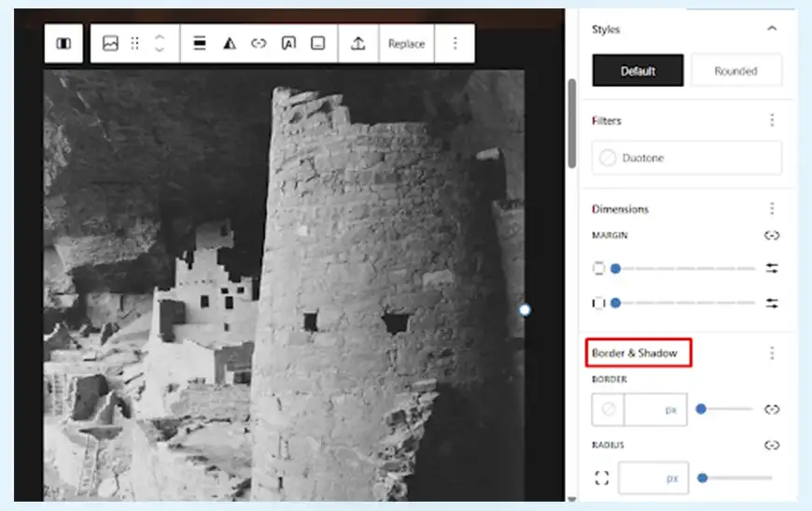The width and height of the screenshot is (812, 511).
Task: Click the sidebar scroll-down arrow
Action: [572, 499]
